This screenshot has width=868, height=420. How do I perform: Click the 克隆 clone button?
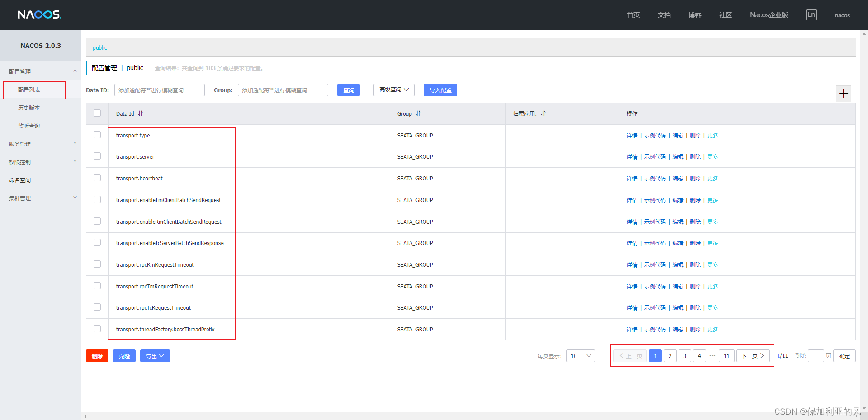(124, 356)
